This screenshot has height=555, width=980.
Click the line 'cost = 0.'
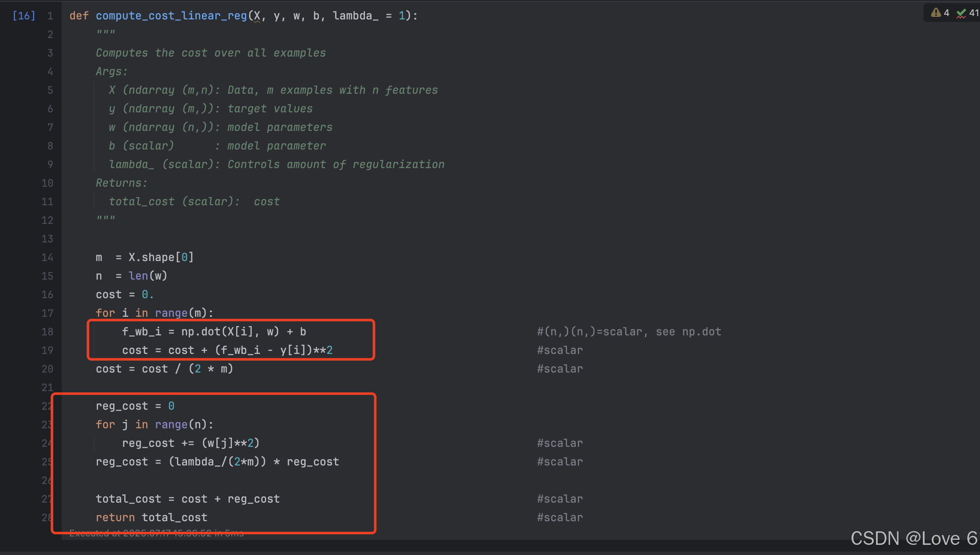coord(125,295)
